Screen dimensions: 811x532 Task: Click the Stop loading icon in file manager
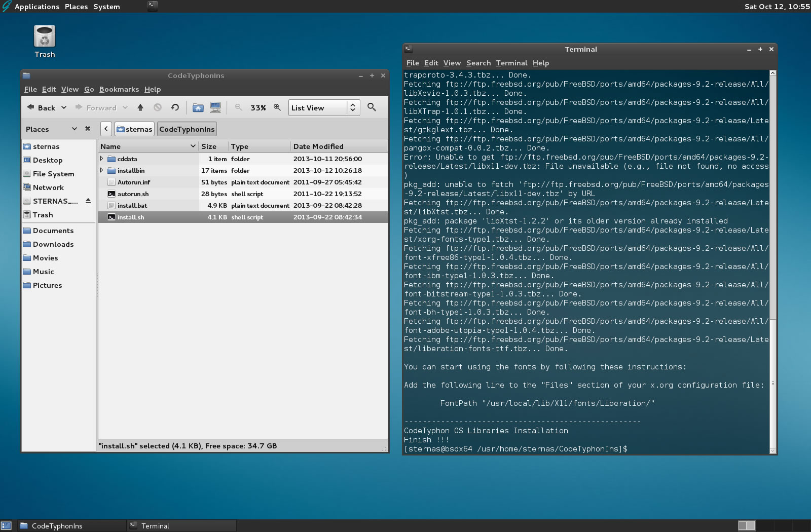(x=158, y=107)
